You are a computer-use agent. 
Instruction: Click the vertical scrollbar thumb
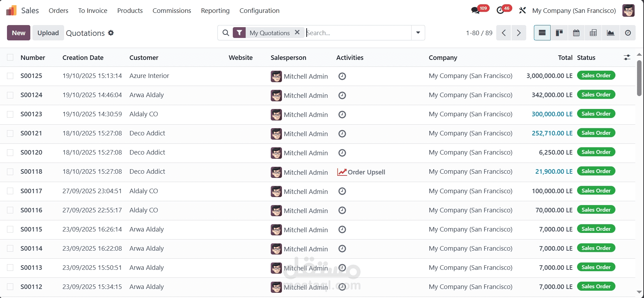coord(639,78)
